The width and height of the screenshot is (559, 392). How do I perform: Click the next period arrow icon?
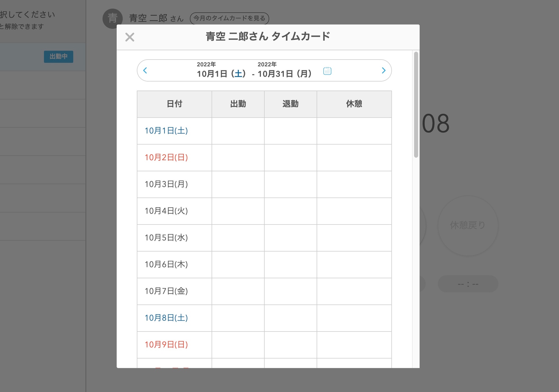(383, 70)
